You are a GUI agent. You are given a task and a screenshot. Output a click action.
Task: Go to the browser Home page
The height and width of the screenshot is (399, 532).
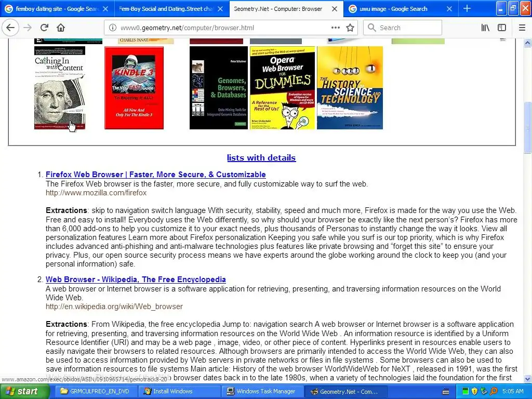pyautogui.click(x=61, y=28)
